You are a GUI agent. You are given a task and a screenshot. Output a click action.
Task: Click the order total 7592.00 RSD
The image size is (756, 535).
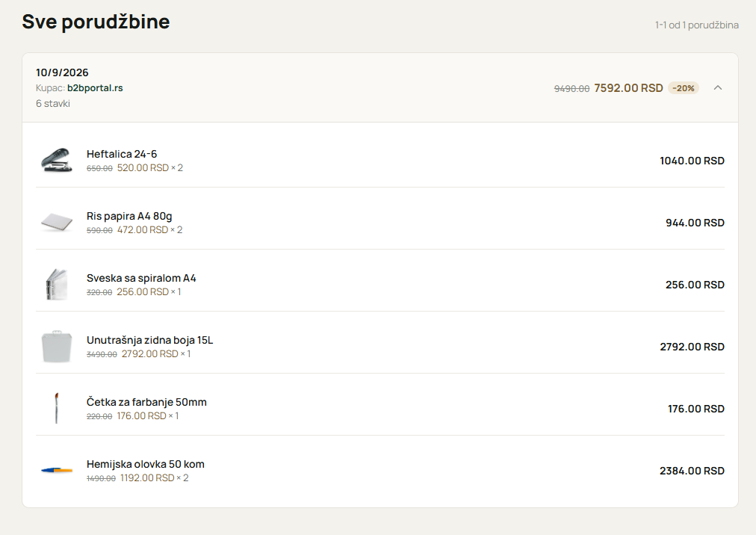(x=628, y=88)
